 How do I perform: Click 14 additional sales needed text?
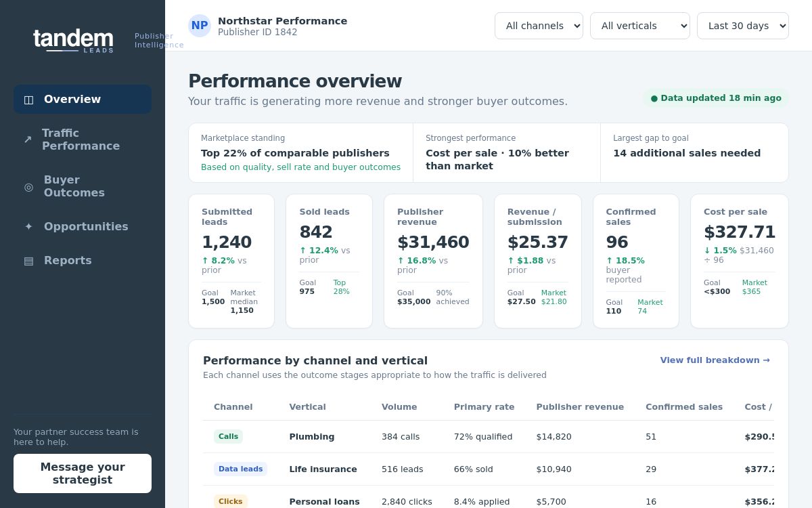coord(687,153)
